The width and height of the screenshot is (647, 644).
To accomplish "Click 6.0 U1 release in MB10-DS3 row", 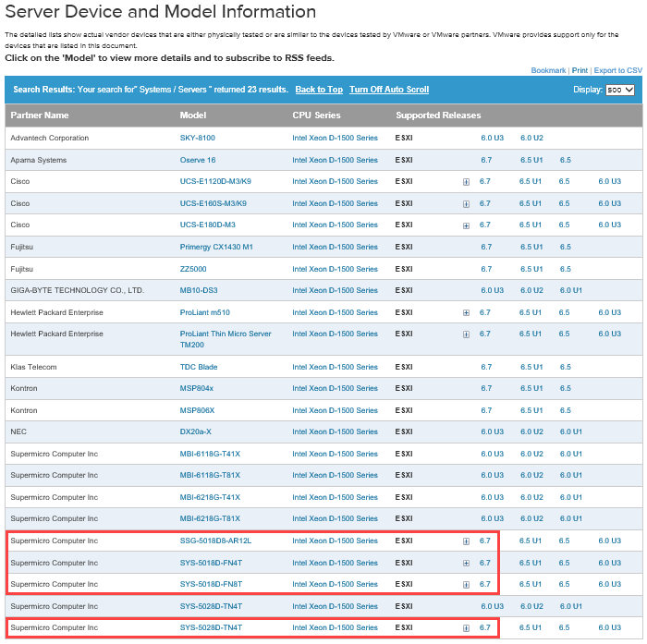I will point(571,290).
